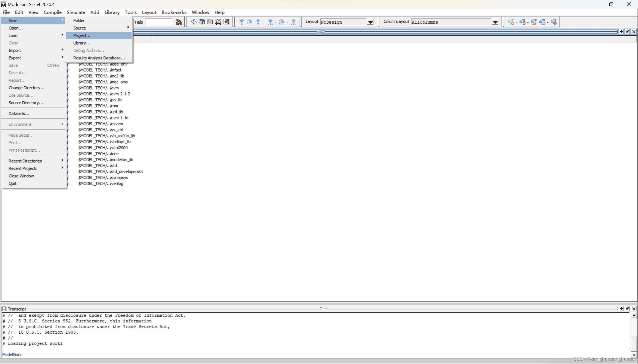Click undock icon on Transcript panel header

(x=628, y=309)
